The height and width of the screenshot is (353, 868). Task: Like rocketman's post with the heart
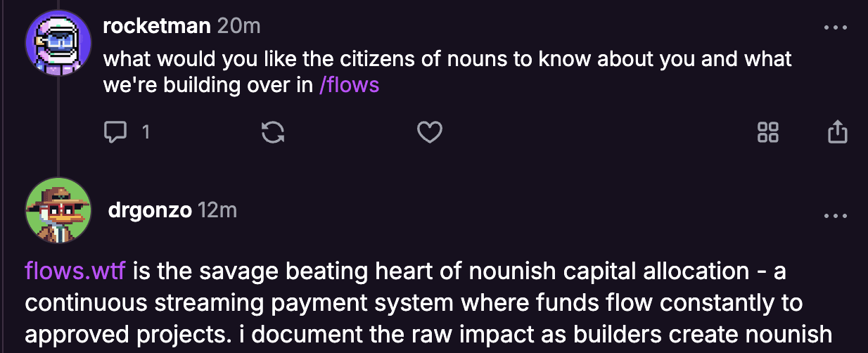tap(429, 131)
